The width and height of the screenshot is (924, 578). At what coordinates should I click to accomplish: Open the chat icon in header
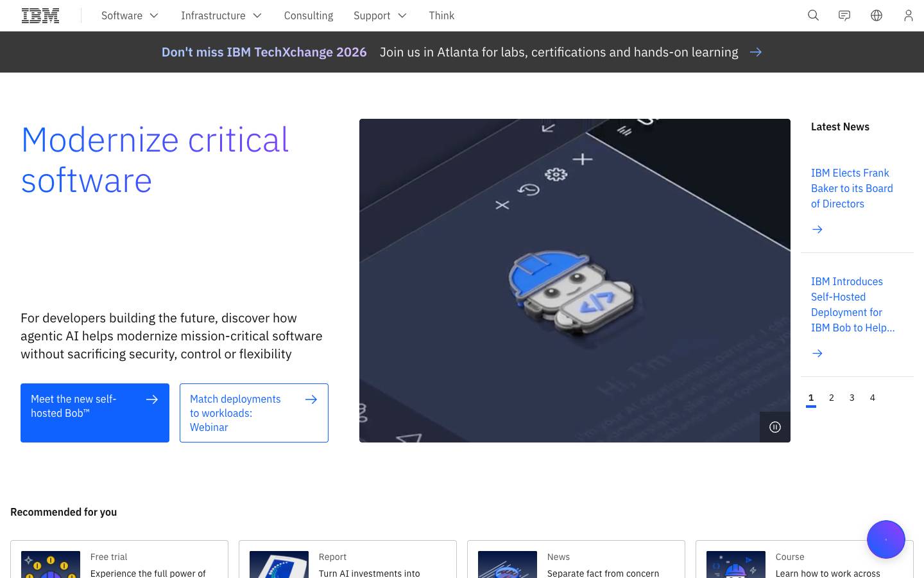pyautogui.click(x=844, y=15)
